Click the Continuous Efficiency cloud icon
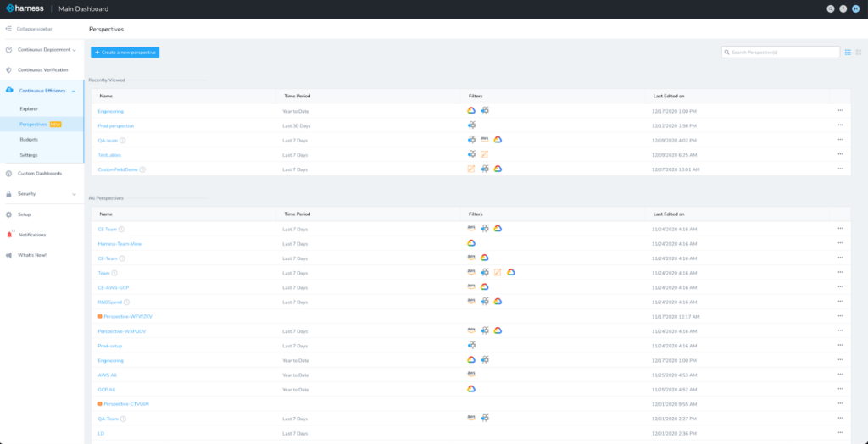This screenshot has width=868, height=444. pos(9,90)
